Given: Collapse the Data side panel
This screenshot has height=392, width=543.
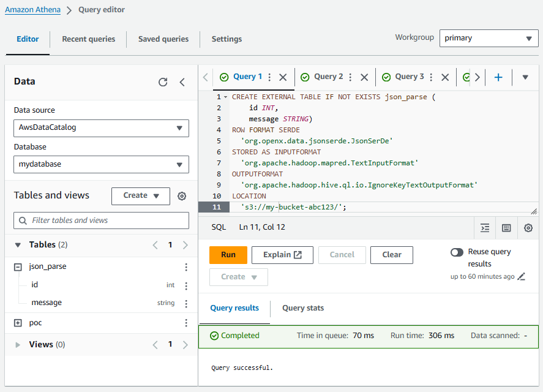Looking at the screenshot, I should click(182, 82).
